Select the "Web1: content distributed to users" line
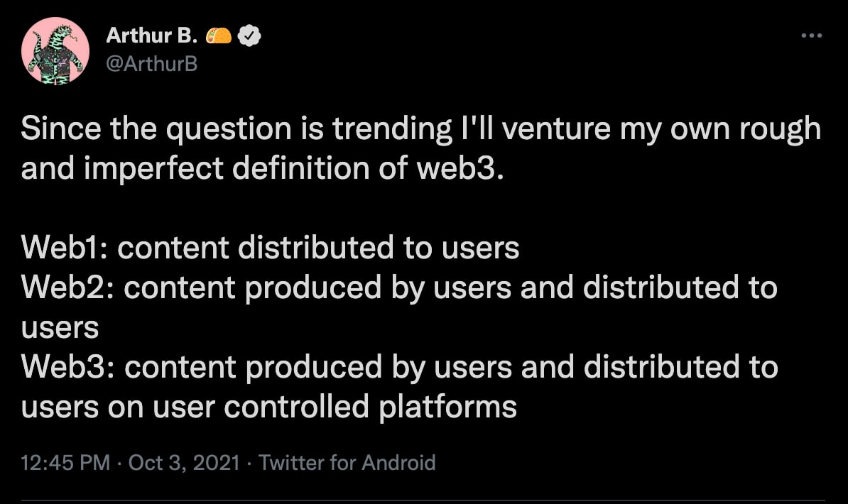Viewport: 848px width, 504px height. point(270,248)
